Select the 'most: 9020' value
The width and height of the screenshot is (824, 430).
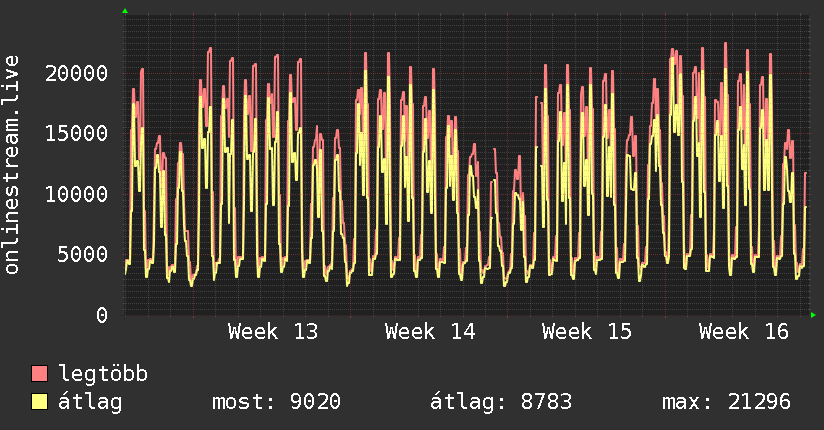click(276, 402)
